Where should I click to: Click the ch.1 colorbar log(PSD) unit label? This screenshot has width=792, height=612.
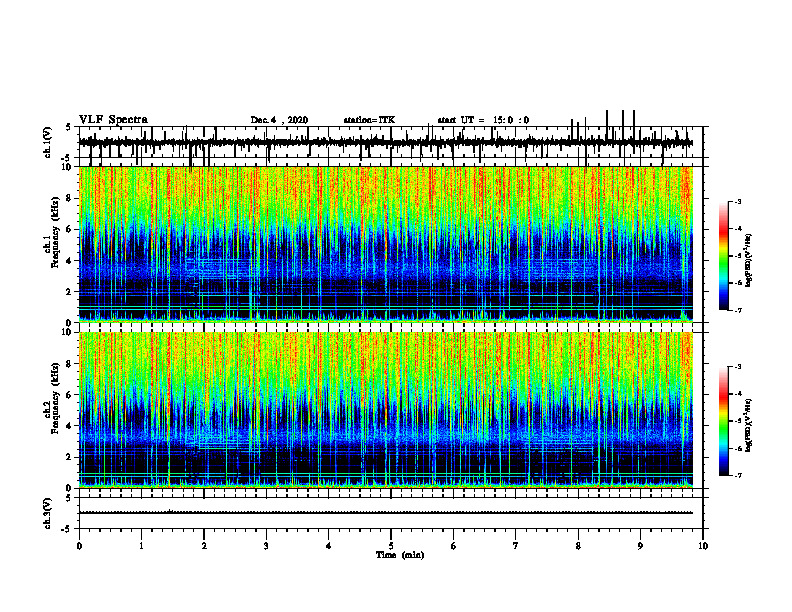click(x=749, y=260)
